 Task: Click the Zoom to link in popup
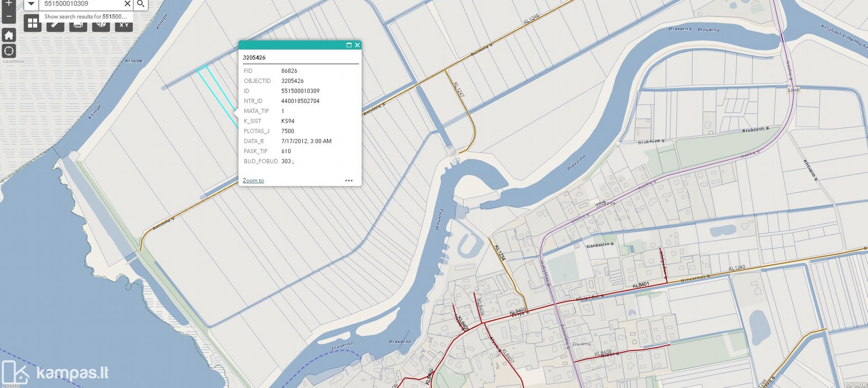(253, 181)
